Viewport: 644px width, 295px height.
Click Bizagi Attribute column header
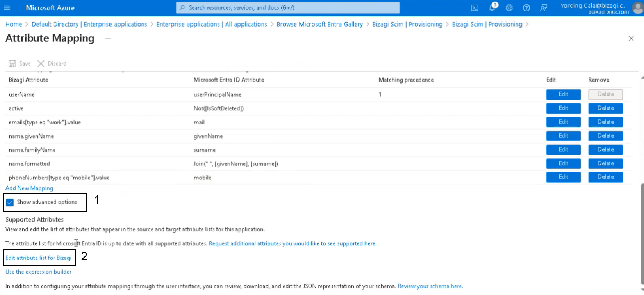point(29,80)
